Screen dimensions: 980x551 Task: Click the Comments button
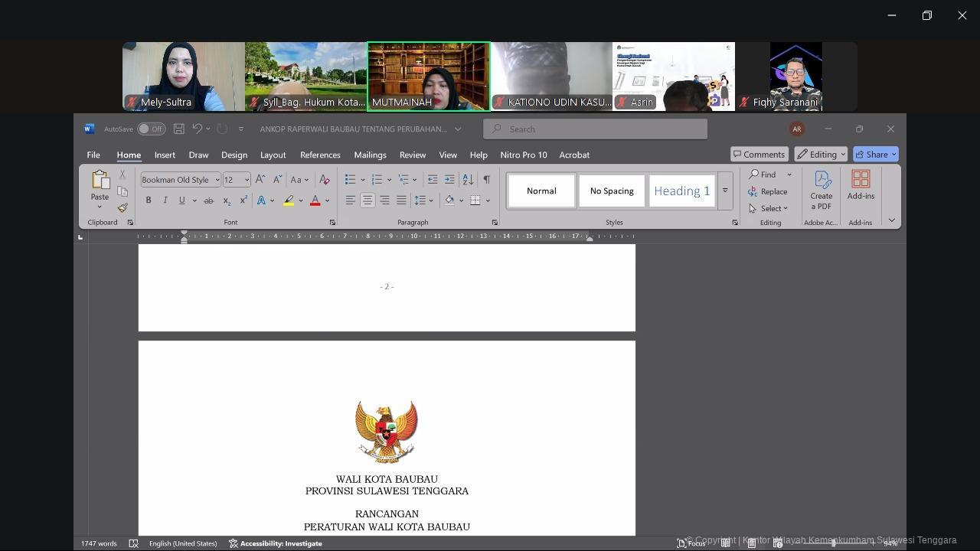click(758, 155)
